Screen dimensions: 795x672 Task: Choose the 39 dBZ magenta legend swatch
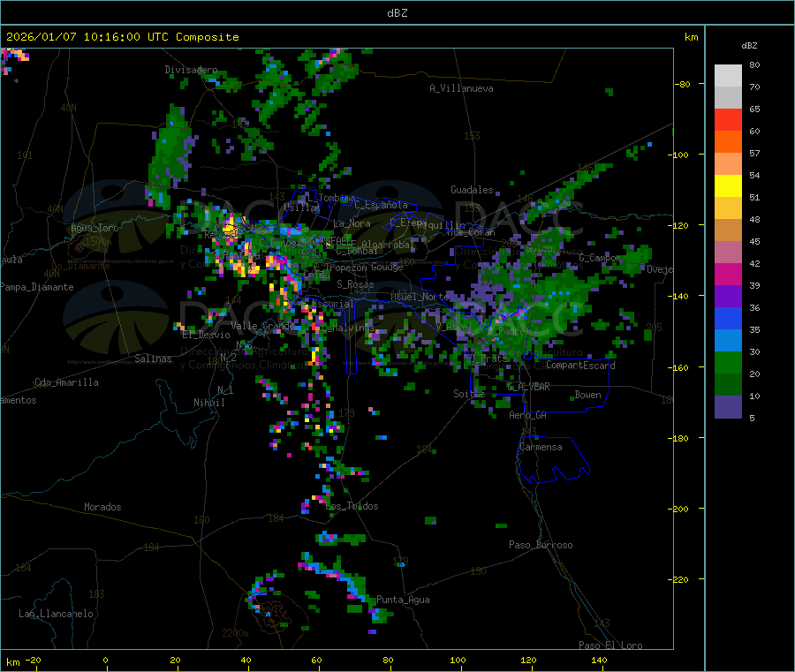(x=728, y=274)
